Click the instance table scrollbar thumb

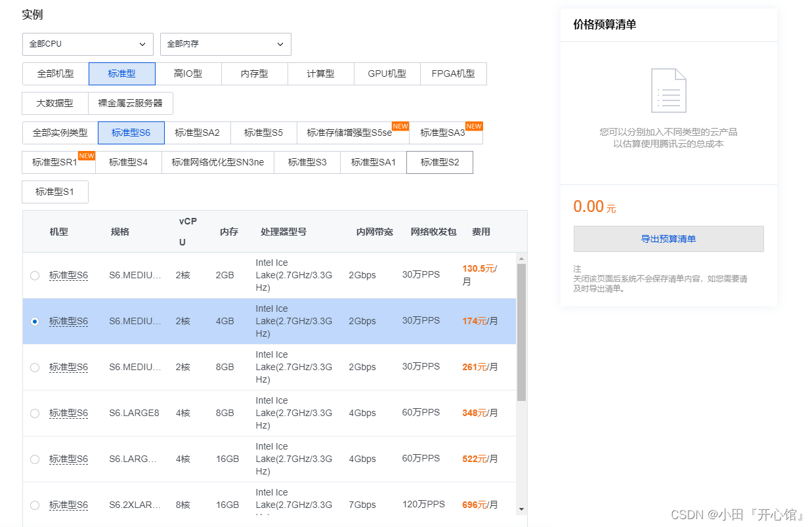(522, 332)
